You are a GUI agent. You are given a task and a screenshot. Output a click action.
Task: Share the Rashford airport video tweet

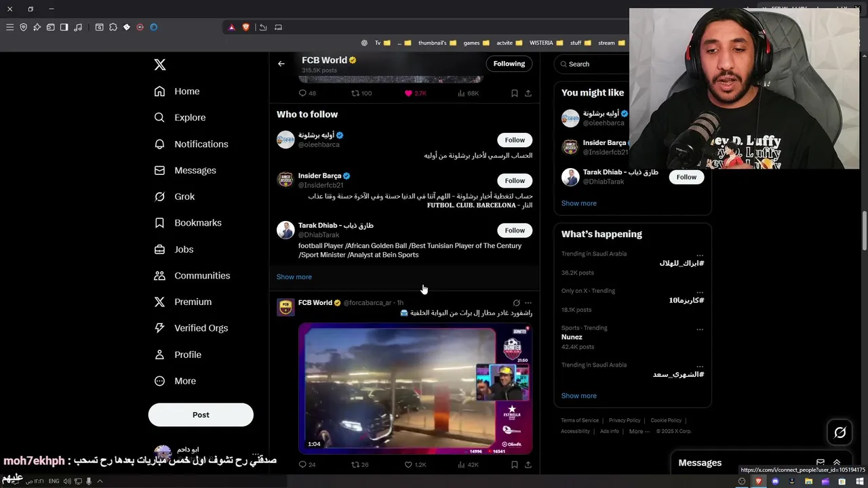pos(528,464)
